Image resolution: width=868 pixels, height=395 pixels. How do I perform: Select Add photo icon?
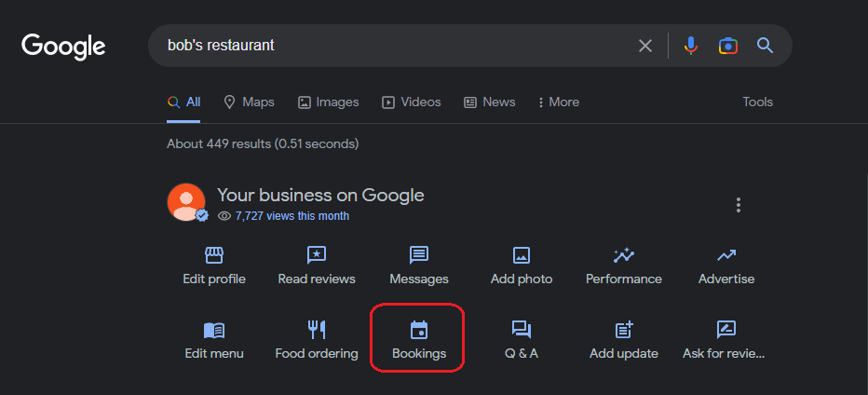[522, 255]
